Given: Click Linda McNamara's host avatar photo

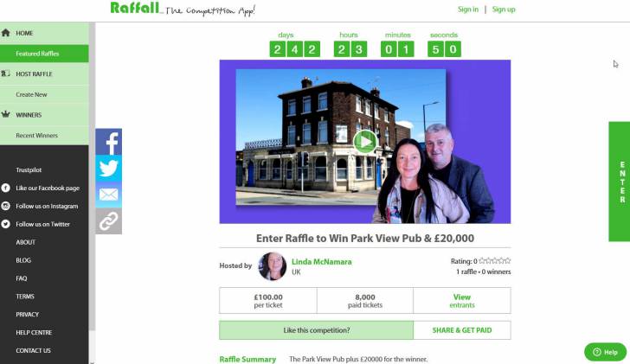Looking at the screenshot, I should [273, 266].
